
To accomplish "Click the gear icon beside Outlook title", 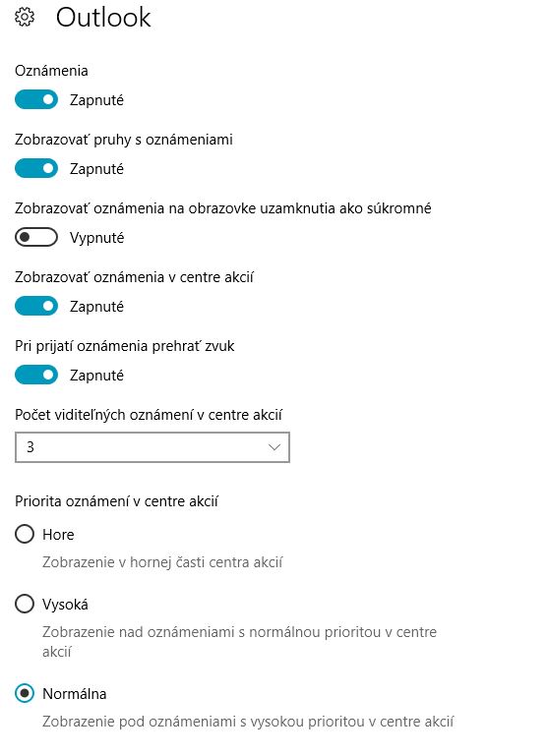I will (25, 18).
